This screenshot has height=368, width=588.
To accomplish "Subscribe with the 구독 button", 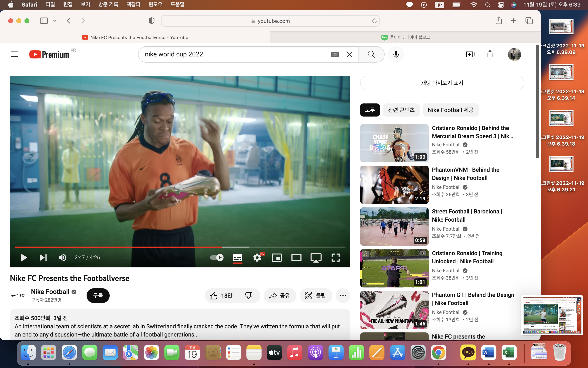I will [98, 295].
